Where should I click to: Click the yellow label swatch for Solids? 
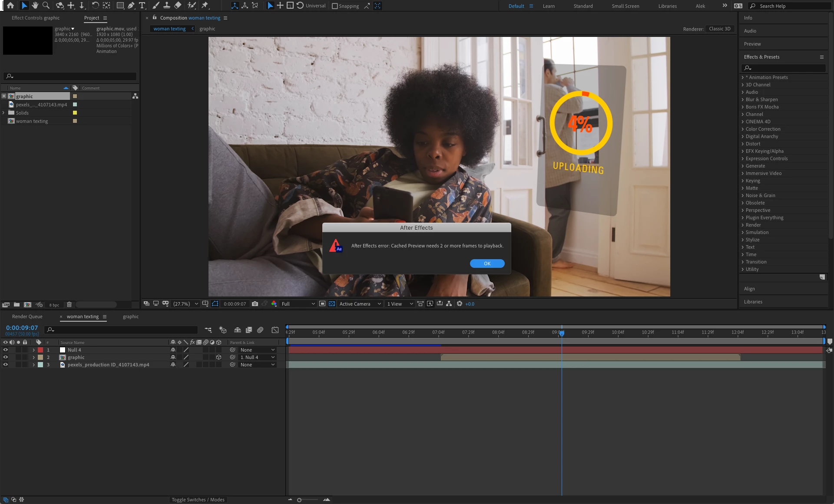click(75, 113)
